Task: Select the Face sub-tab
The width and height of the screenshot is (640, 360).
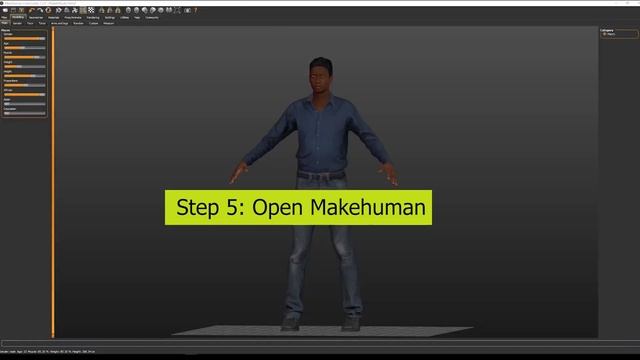Action: [x=30, y=23]
